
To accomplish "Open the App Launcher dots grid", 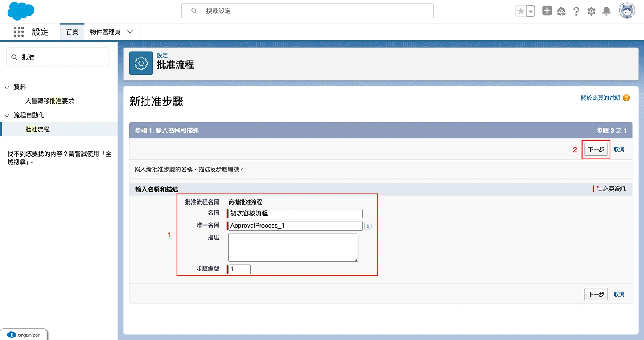I will pos(19,32).
